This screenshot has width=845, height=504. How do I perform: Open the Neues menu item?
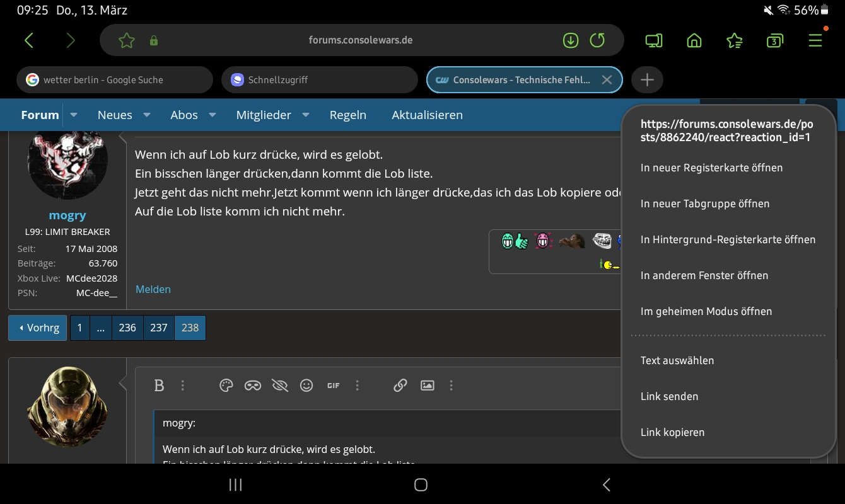click(x=115, y=115)
